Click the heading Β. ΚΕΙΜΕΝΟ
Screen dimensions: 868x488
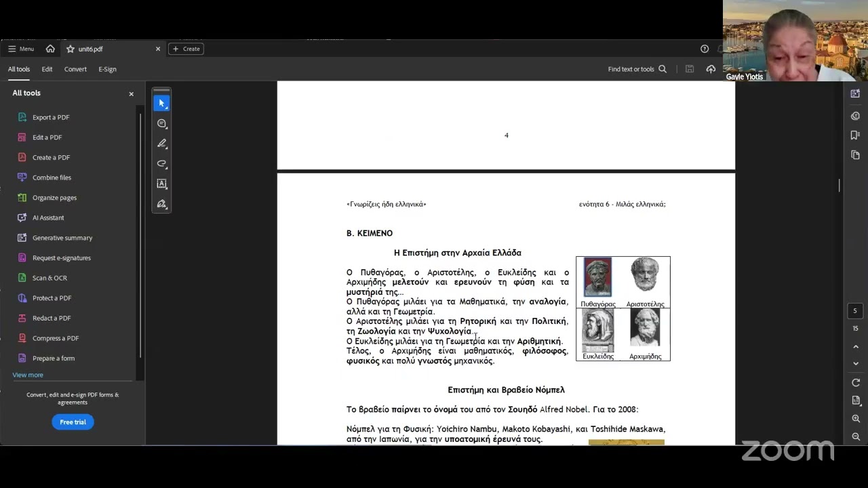click(x=370, y=233)
